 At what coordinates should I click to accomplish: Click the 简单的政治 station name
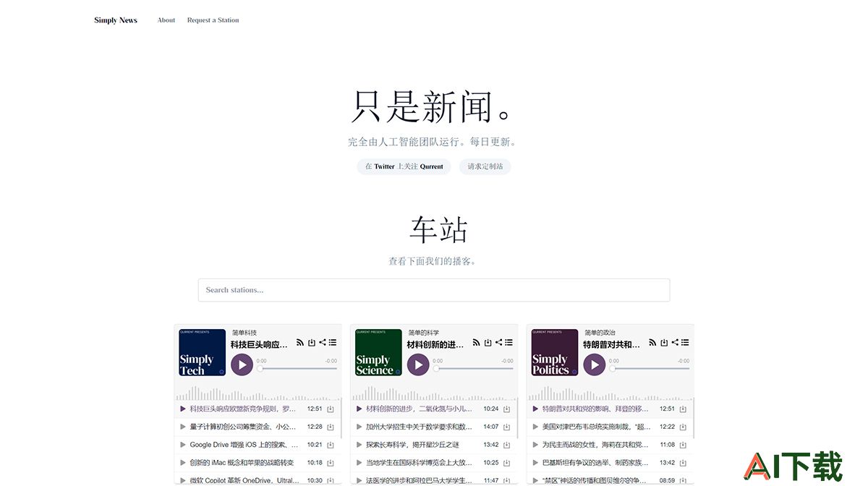point(600,333)
